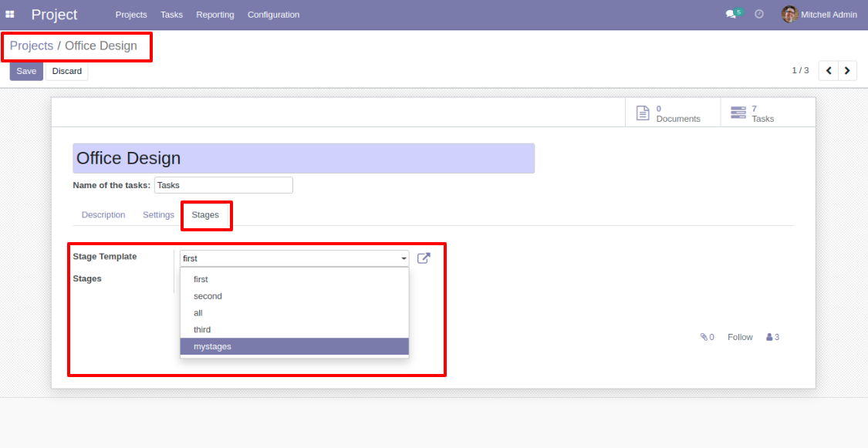
Task: Click Mitchell Admin avatar picture
Action: click(x=789, y=15)
